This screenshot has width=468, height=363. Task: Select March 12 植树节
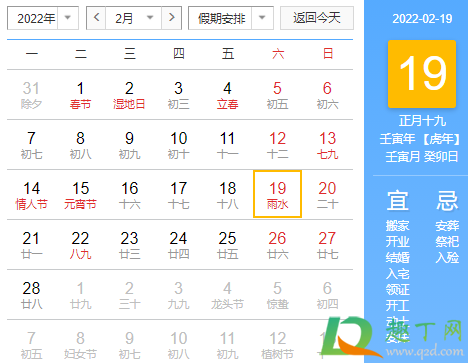277,345
